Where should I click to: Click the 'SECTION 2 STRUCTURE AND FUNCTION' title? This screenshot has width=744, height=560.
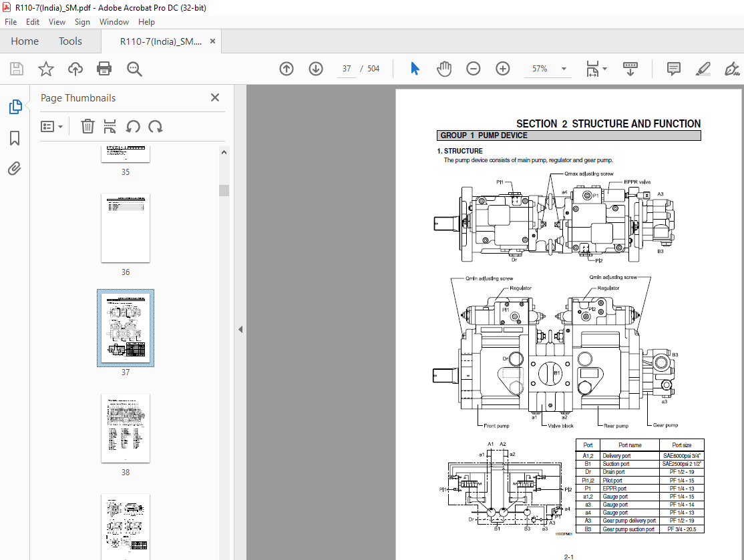[608, 123]
